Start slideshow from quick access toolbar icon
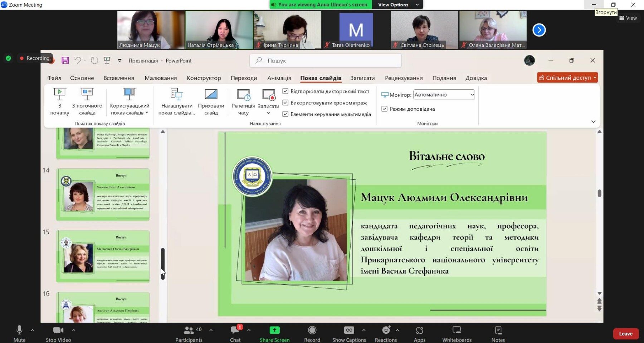Image resolution: width=644 pixels, height=343 pixels. (107, 60)
